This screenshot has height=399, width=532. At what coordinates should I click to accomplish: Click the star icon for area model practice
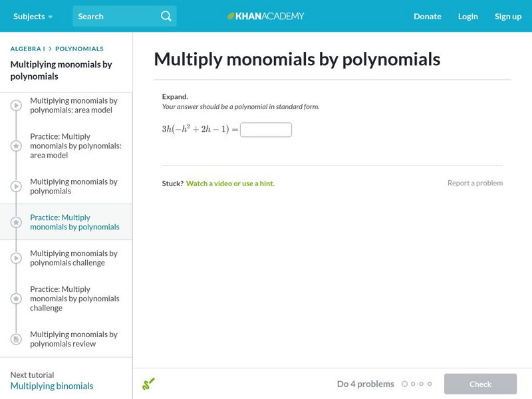(16, 146)
